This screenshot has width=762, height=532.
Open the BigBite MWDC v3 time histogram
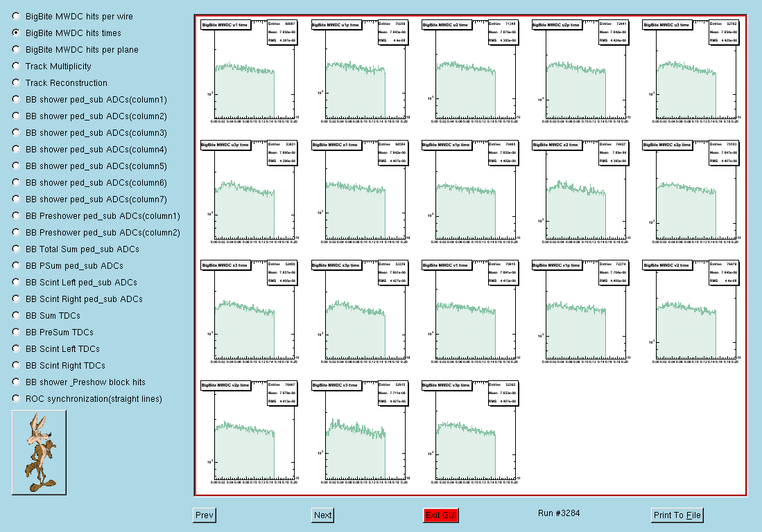(359, 432)
